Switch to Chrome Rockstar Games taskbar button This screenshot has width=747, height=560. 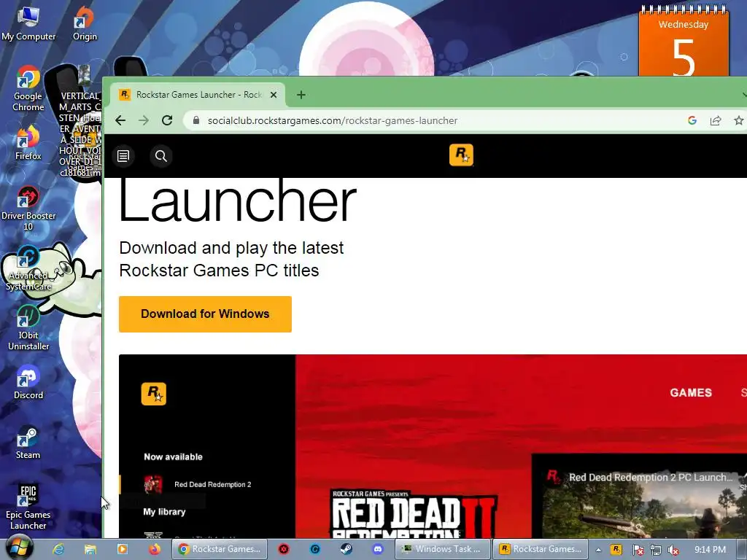[x=220, y=549]
